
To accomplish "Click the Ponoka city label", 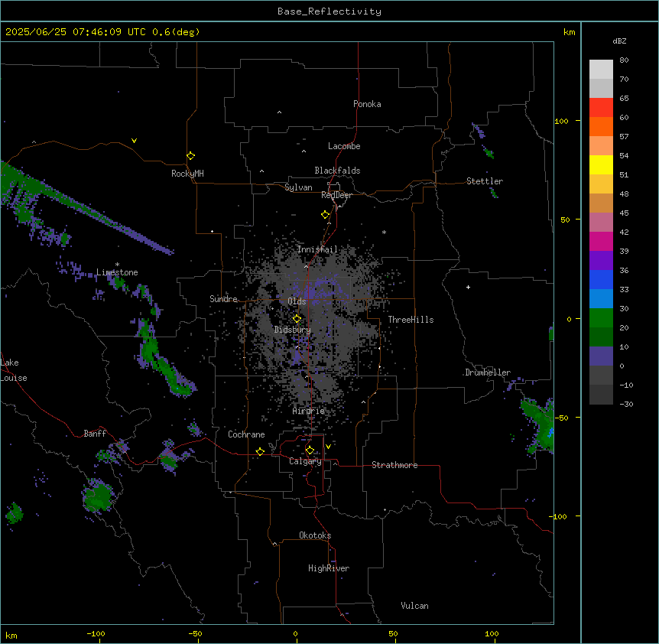I will (367, 104).
